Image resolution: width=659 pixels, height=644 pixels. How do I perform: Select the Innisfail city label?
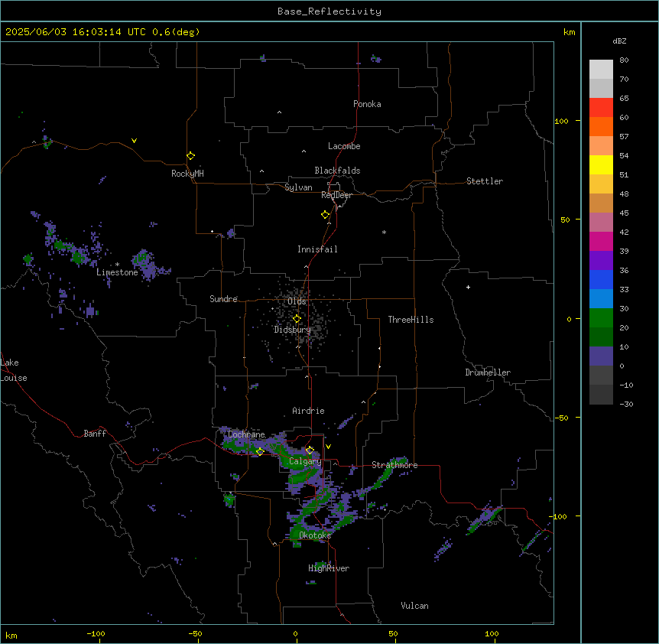pyautogui.click(x=317, y=249)
